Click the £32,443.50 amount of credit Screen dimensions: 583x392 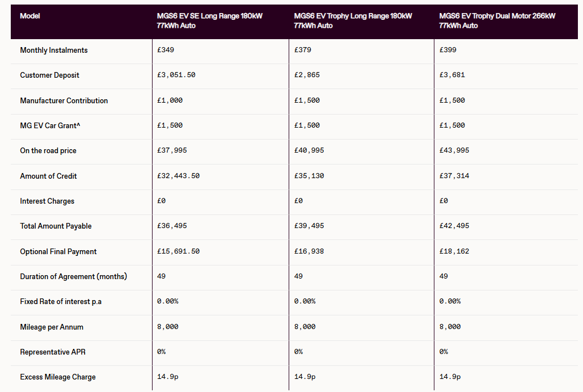(x=178, y=176)
